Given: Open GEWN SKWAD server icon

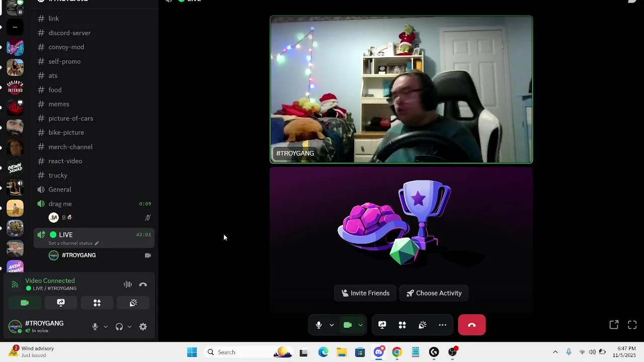Looking at the screenshot, I should click(15, 168).
